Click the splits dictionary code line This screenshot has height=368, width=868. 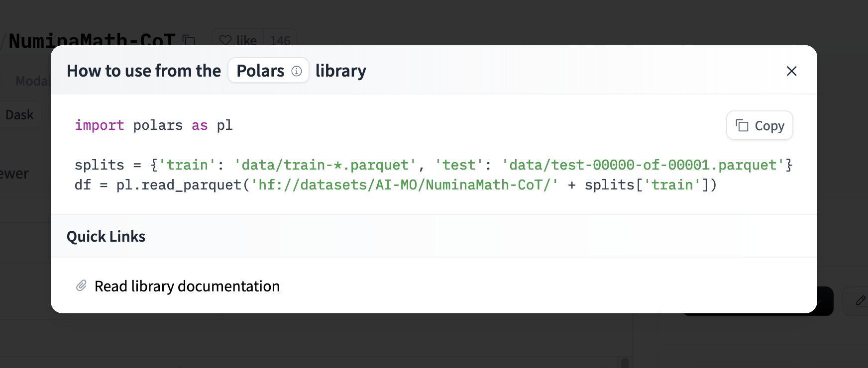(x=434, y=165)
